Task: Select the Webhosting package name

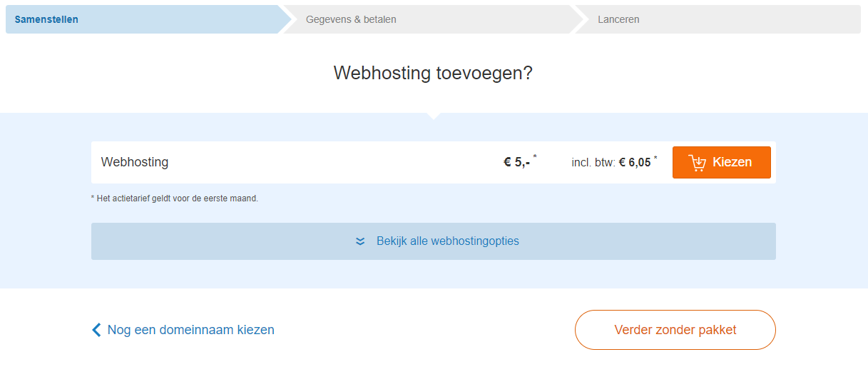Action: point(135,162)
